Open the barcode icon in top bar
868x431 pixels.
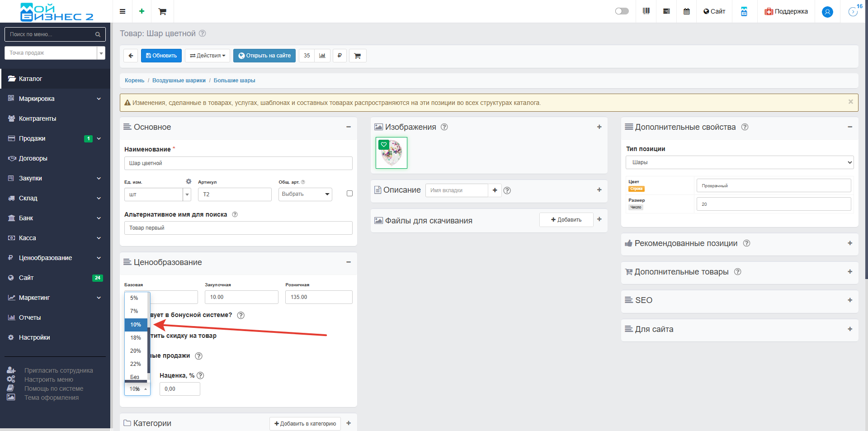click(x=646, y=11)
